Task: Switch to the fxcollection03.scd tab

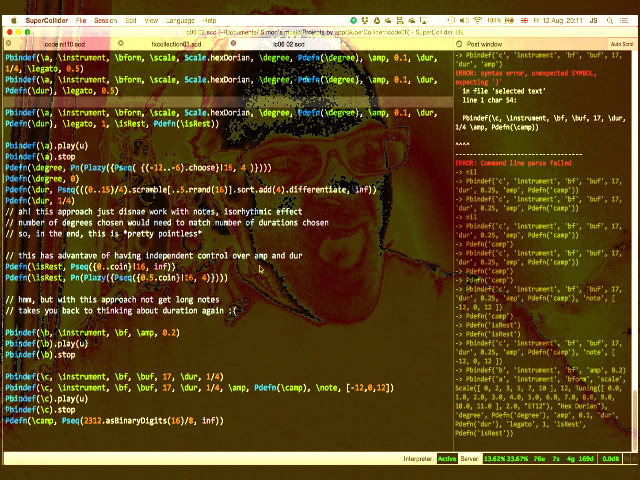Action: click(x=176, y=44)
